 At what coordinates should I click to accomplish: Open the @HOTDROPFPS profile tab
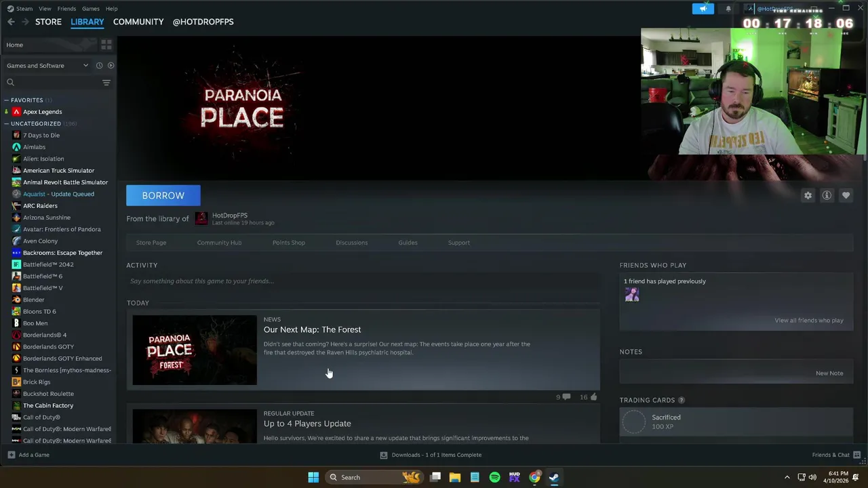point(203,22)
